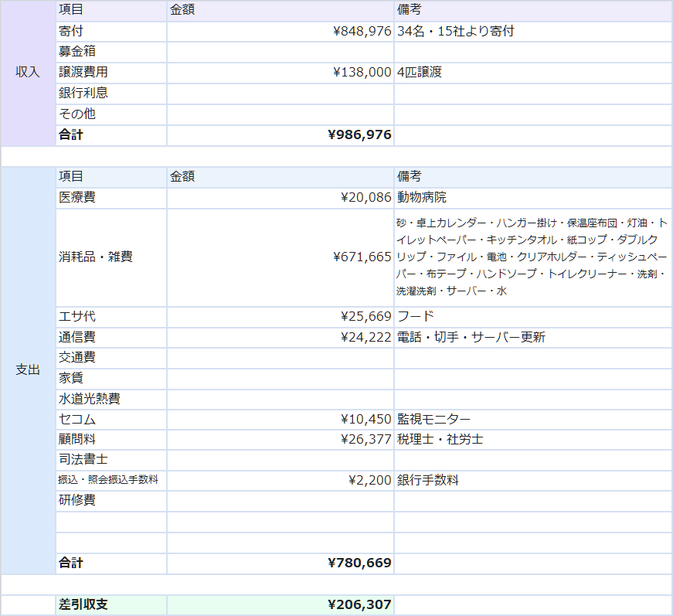673x616 pixels.
Task: Select the 寄付 amount cell ¥848,976
Action: tap(280, 32)
